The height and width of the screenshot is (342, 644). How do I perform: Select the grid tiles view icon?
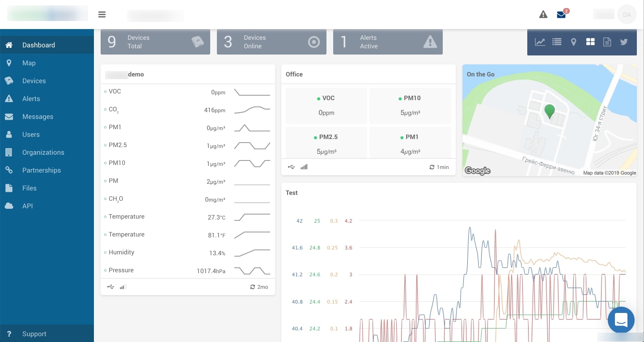click(x=590, y=42)
